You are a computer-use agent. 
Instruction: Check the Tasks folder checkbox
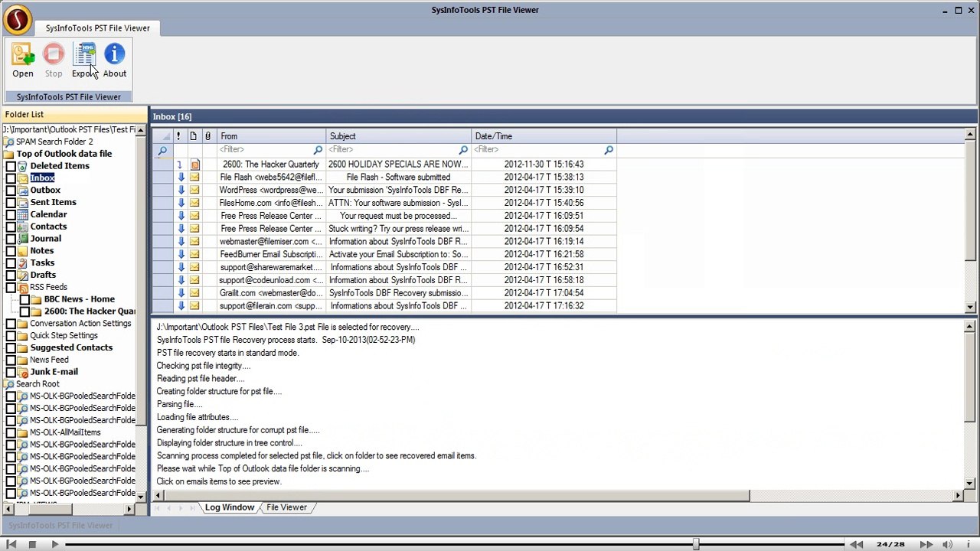tap(11, 263)
